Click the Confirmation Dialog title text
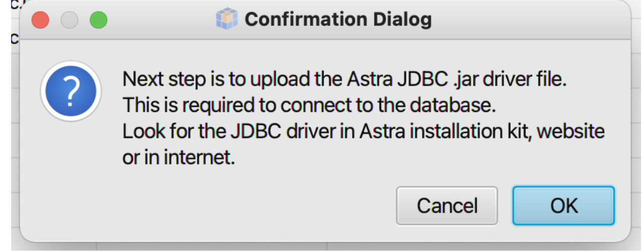Screen dimensions: 644x251 point(338,20)
